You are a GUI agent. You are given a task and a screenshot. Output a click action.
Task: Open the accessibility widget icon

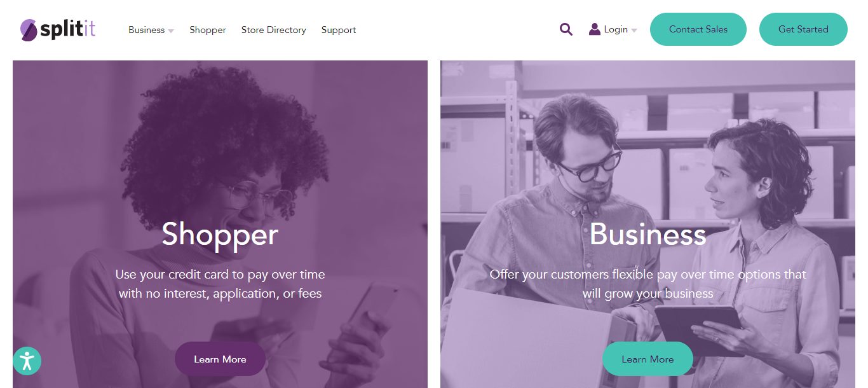pyautogui.click(x=27, y=361)
